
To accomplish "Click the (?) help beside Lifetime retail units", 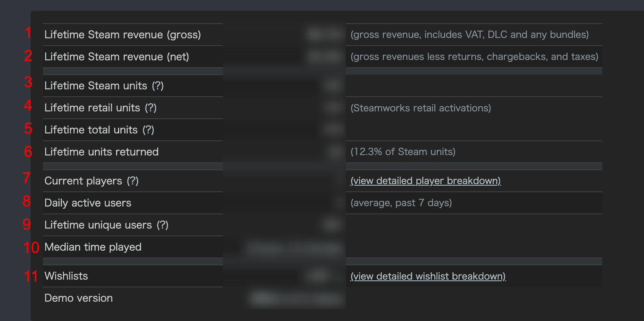I will pyautogui.click(x=151, y=108).
